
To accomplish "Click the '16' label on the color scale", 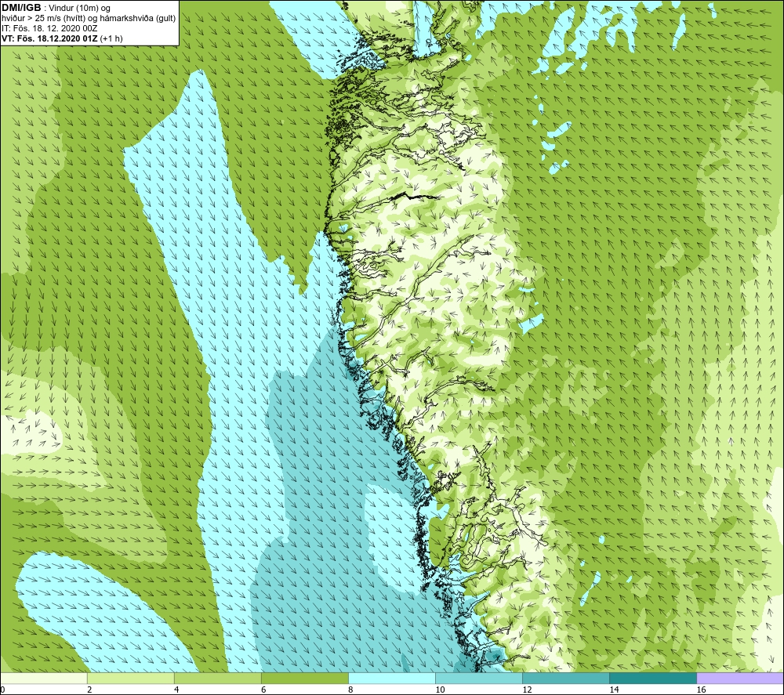I will (x=701, y=690).
